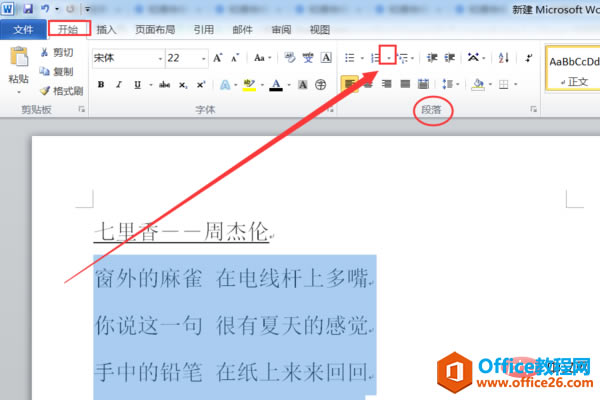Viewport: 600px width, 400px height.
Task: Click the Strikethrough abc icon
Action: 165,85
